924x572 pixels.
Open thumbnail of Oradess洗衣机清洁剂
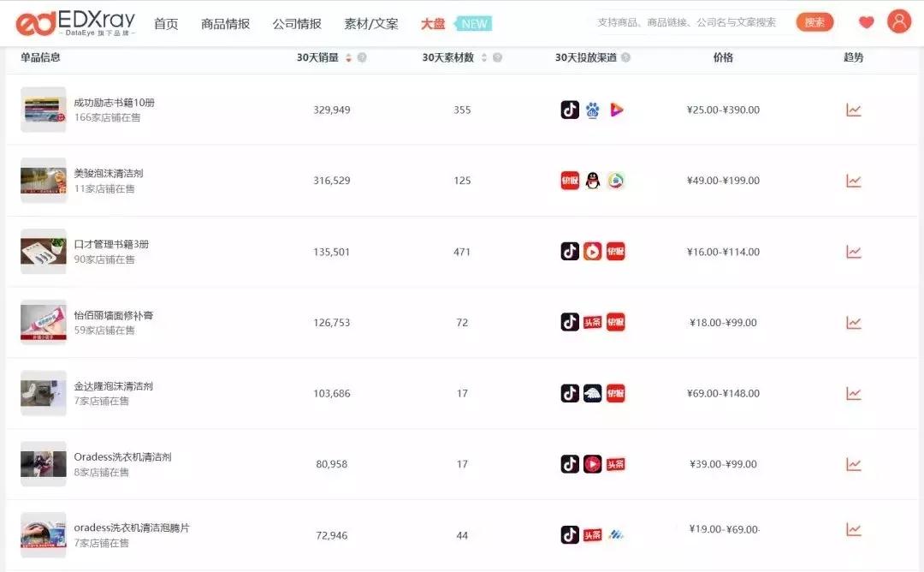click(44, 464)
